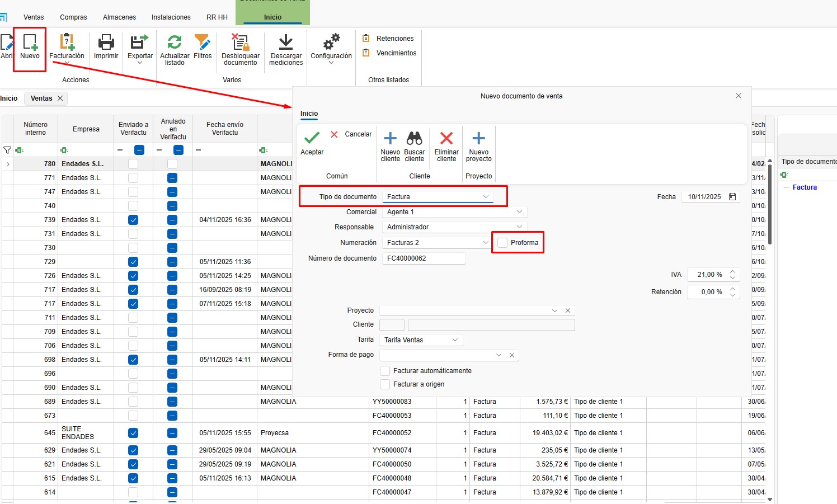Expand the Tipo de documento dropdown
The width and height of the screenshot is (837, 504).
[486, 197]
